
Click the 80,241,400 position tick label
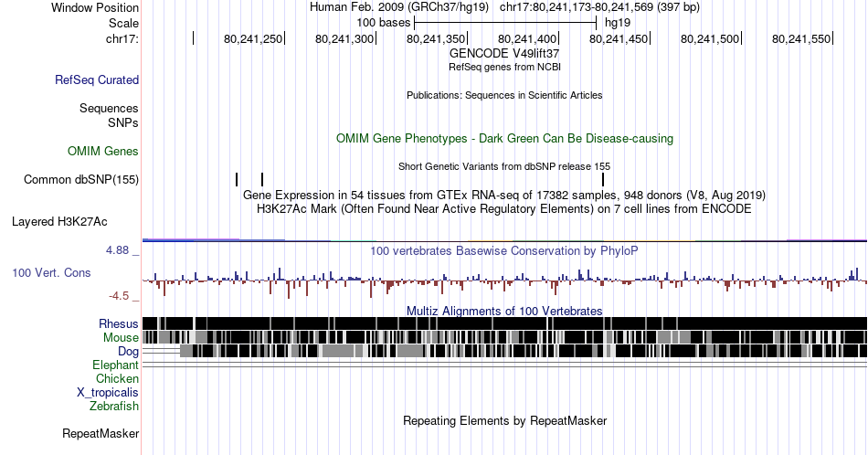[527, 38]
